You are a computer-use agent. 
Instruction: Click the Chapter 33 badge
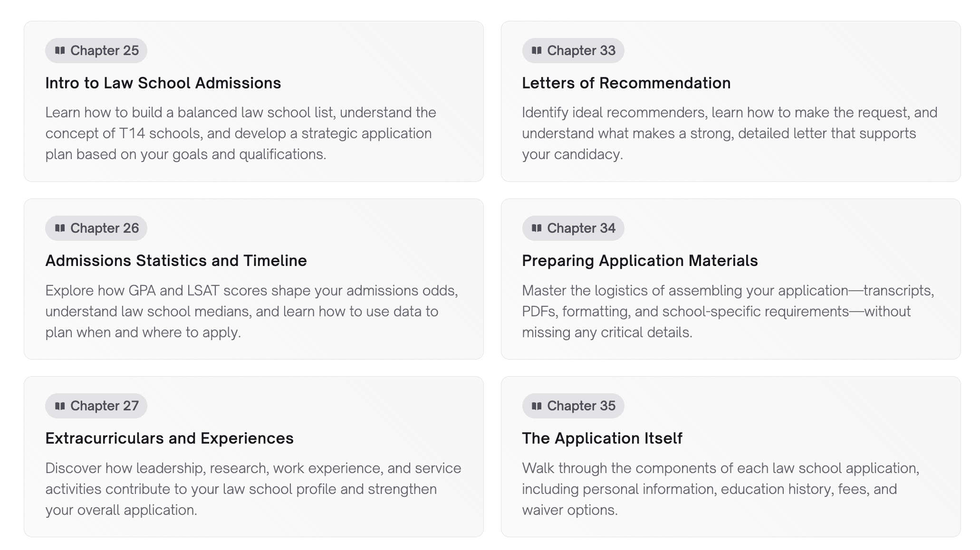click(x=573, y=50)
